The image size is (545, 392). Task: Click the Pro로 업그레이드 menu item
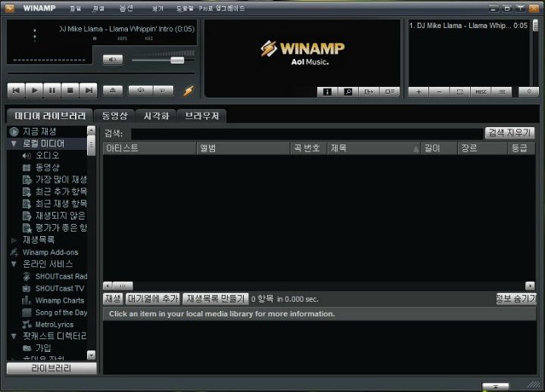pyautogui.click(x=222, y=8)
